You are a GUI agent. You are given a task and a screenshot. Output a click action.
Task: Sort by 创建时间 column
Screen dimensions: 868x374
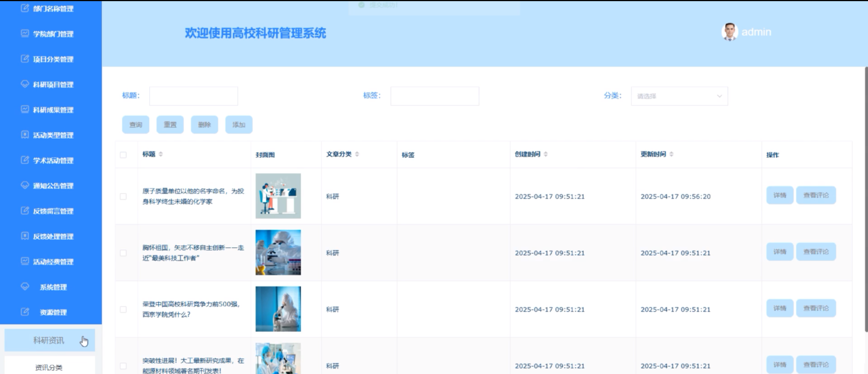(x=545, y=154)
